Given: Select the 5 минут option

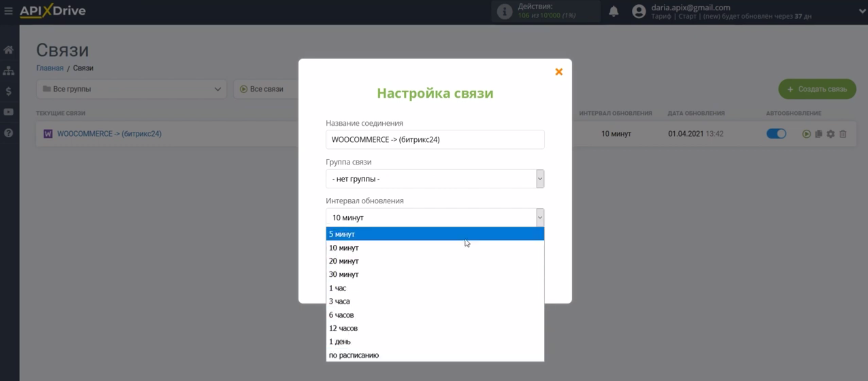Looking at the screenshot, I should click(435, 234).
